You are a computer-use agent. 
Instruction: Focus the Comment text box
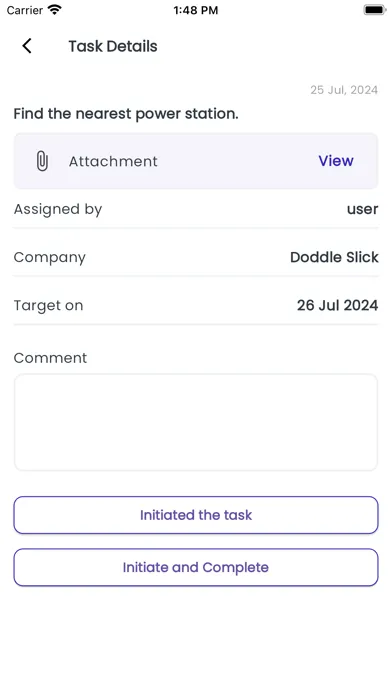click(196, 422)
